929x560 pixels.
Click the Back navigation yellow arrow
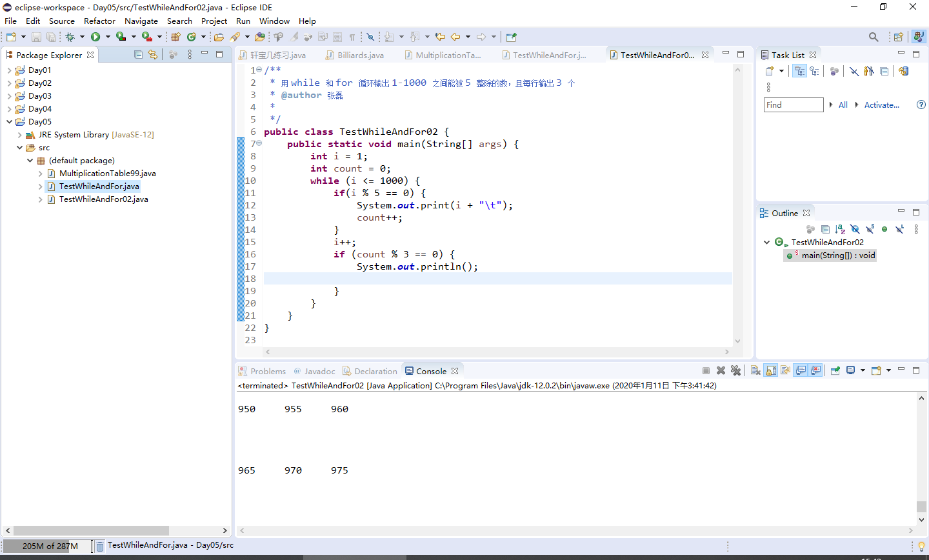(x=455, y=37)
